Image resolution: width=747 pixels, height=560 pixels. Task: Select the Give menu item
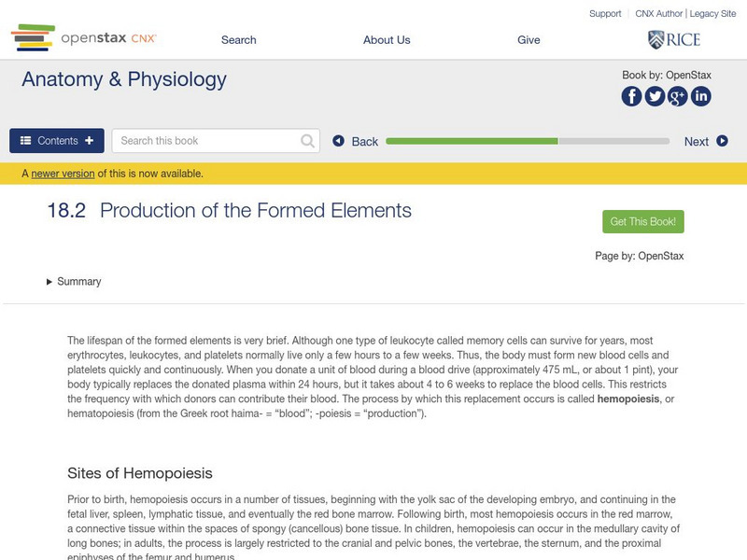(x=529, y=39)
